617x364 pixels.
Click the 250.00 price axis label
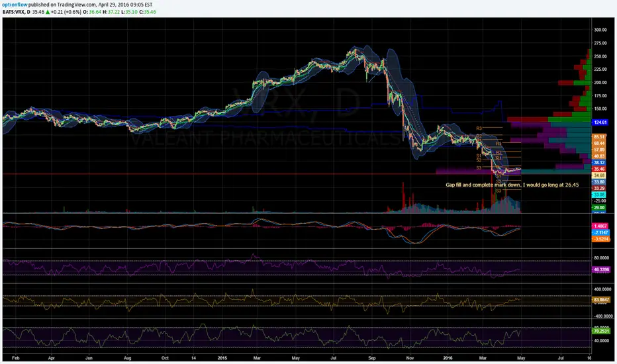click(600, 56)
